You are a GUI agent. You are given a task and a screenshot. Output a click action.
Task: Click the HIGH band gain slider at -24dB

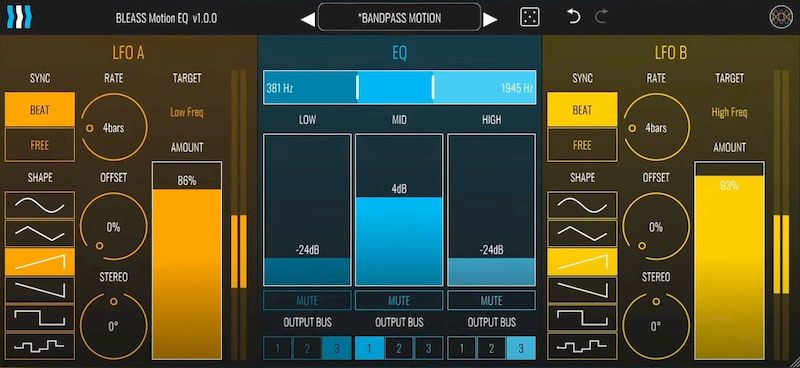point(491,210)
